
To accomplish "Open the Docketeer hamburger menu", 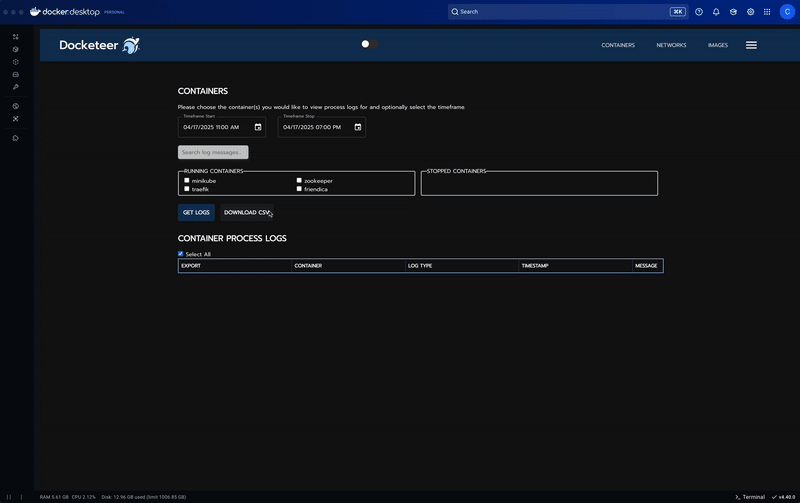I will [x=751, y=45].
